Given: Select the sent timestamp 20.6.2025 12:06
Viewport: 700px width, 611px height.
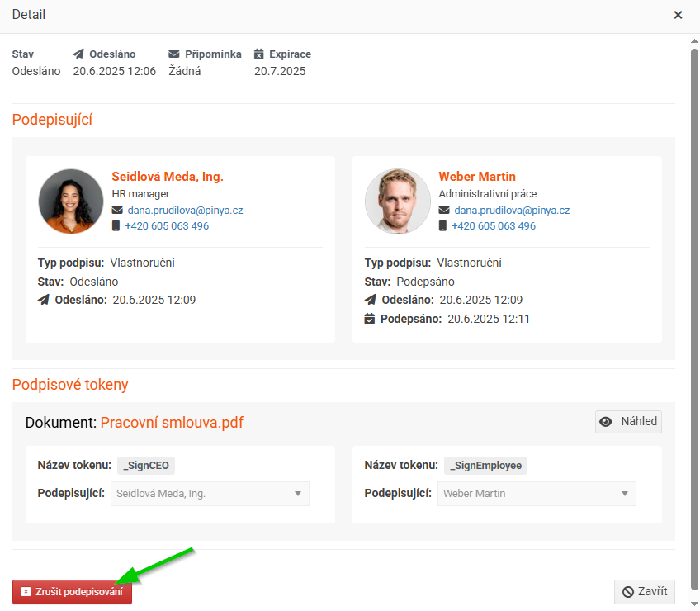Looking at the screenshot, I should click(115, 71).
